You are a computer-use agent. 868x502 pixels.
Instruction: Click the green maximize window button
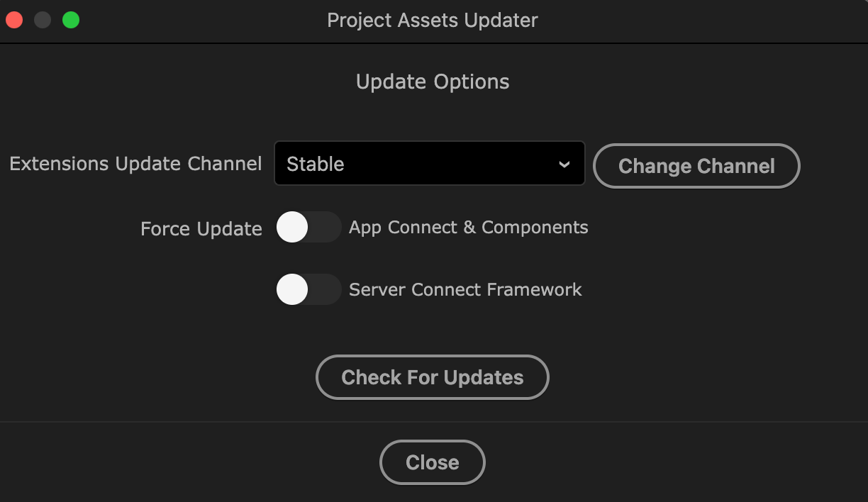(x=71, y=20)
